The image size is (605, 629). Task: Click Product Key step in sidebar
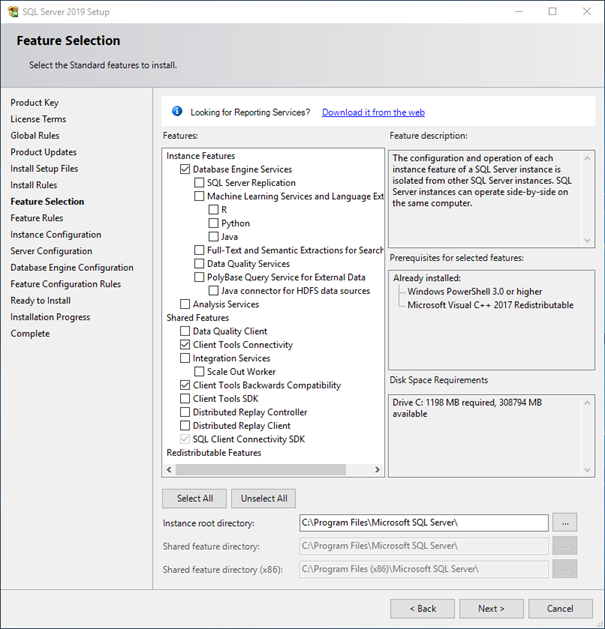[x=35, y=103]
